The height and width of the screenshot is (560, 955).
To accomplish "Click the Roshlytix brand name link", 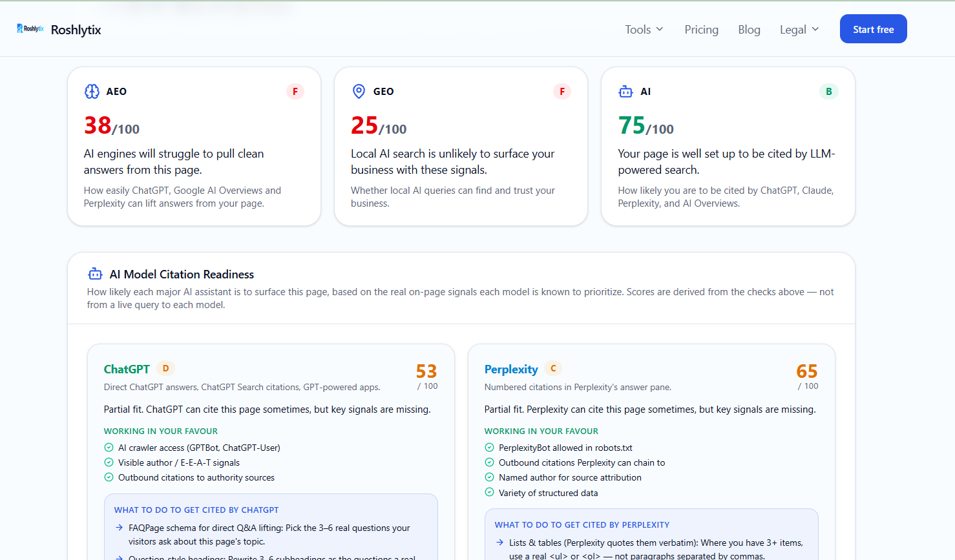I will (76, 30).
